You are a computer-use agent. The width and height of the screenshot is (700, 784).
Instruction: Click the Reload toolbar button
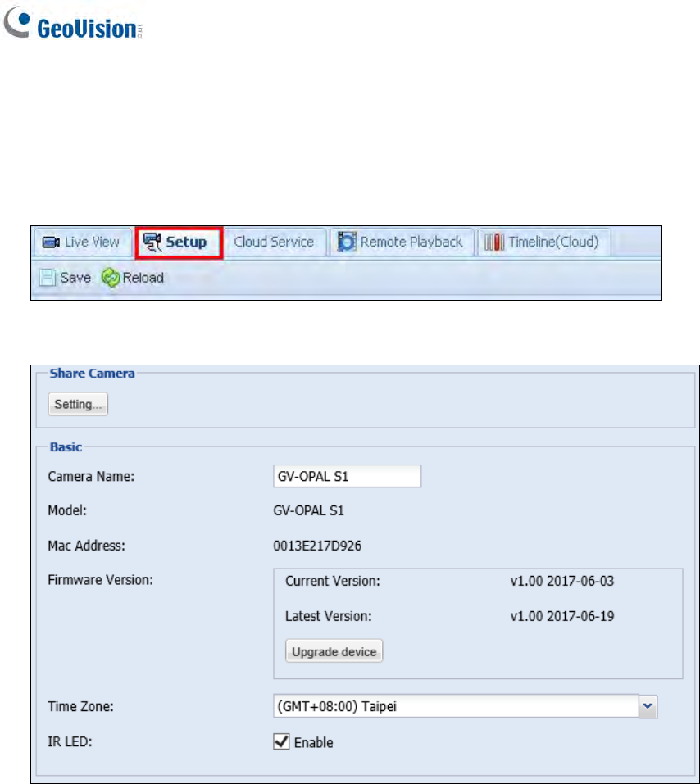coord(133,278)
